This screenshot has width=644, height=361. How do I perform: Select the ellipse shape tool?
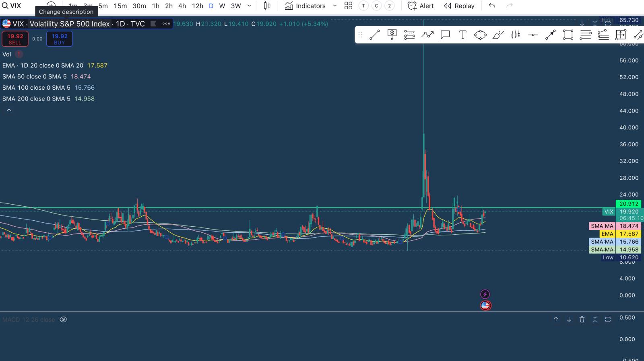tap(480, 35)
